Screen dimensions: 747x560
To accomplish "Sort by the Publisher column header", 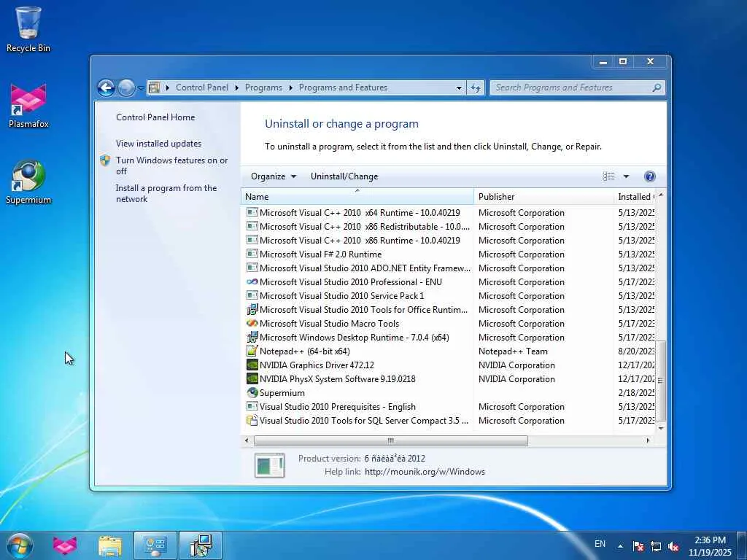I will [x=543, y=197].
